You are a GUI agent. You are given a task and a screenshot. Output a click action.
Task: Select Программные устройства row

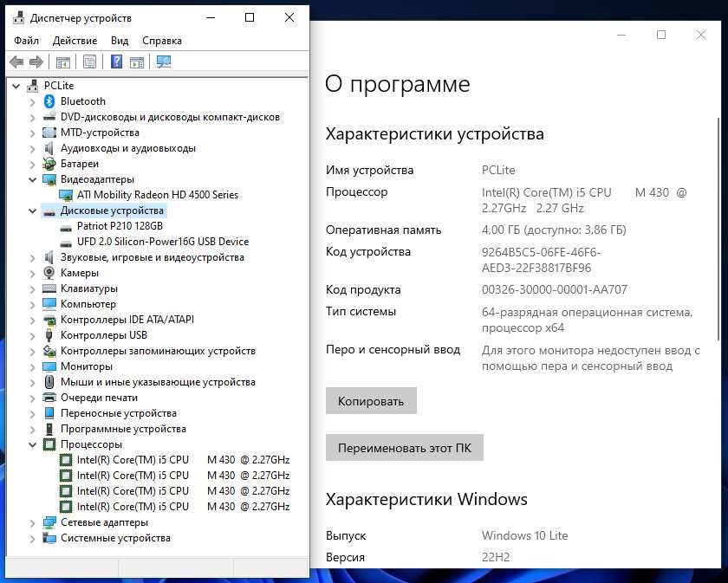pyautogui.click(x=123, y=429)
